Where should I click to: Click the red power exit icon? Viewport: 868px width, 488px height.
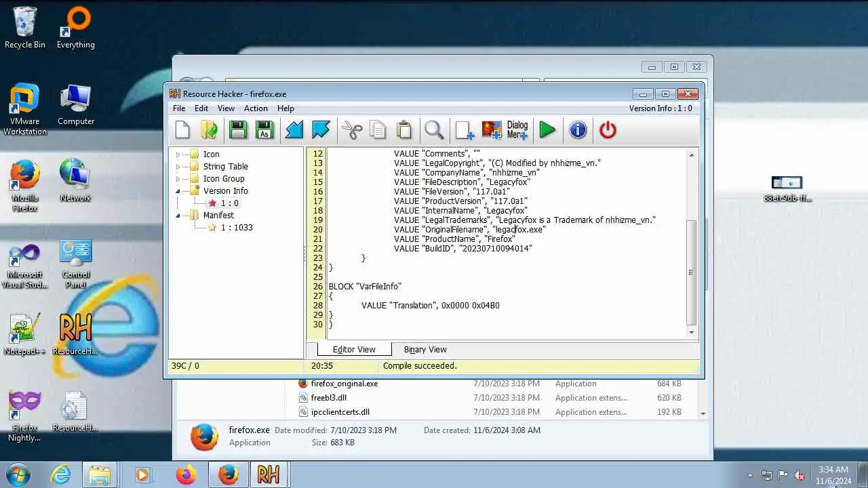coord(608,129)
